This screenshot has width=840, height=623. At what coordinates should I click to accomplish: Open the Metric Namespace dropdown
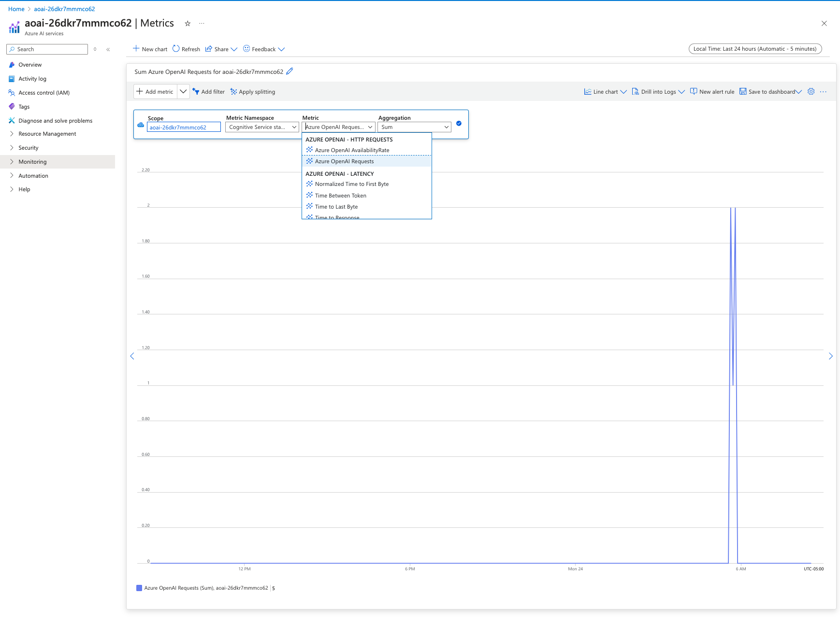click(x=262, y=127)
